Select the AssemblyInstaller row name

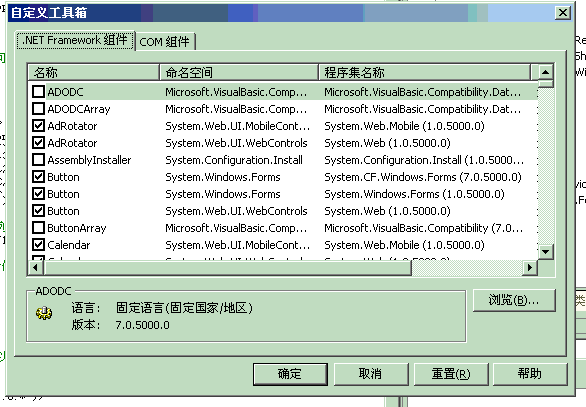tap(89, 160)
